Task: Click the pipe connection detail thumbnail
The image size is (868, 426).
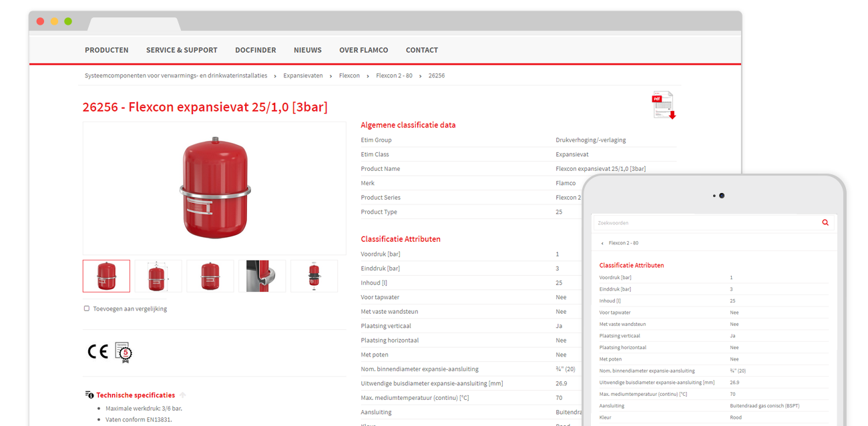Action: (262, 275)
